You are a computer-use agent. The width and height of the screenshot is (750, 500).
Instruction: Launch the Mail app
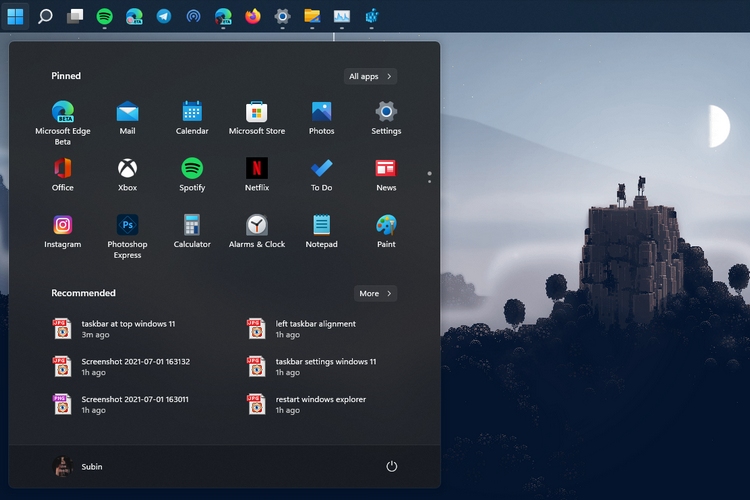(127, 112)
